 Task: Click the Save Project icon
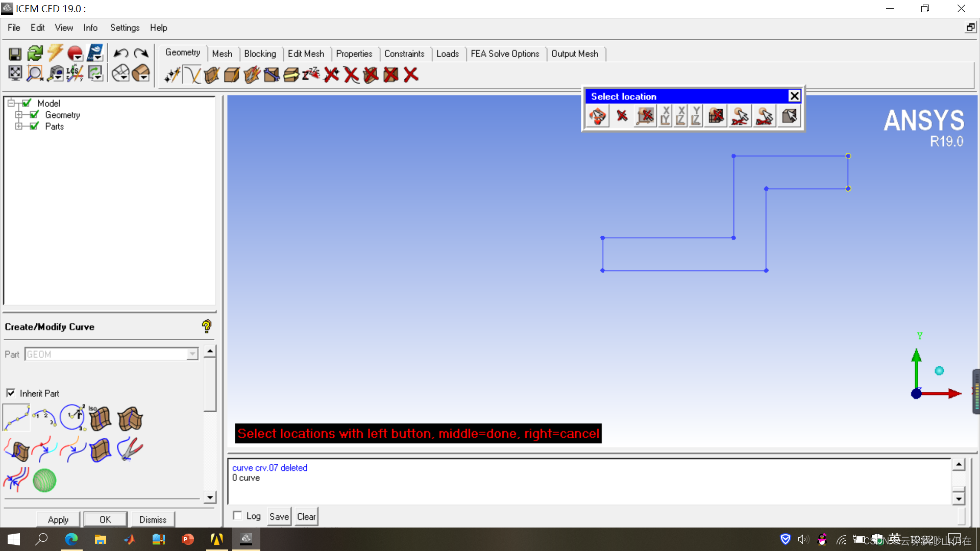[15, 54]
